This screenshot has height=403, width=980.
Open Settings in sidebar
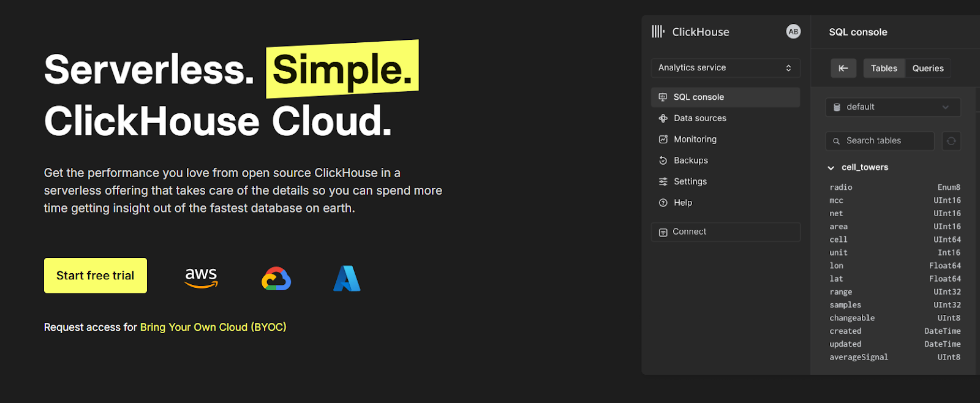coord(725,182)
